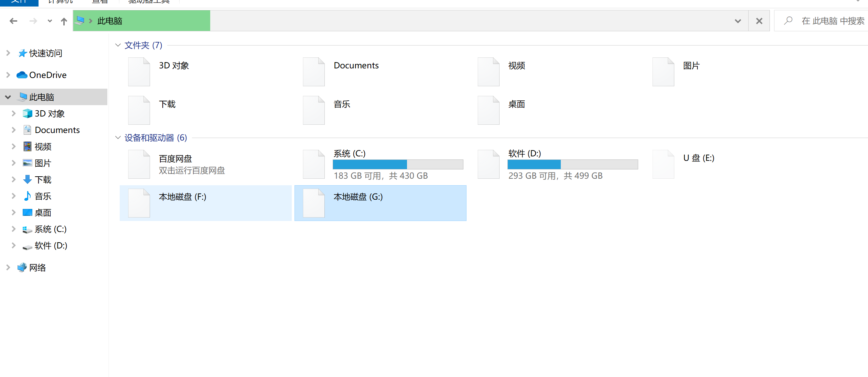Click 系统 (C:) capacity usage bar
This screenshot has width=868, height=377.
tap(398, 164)
